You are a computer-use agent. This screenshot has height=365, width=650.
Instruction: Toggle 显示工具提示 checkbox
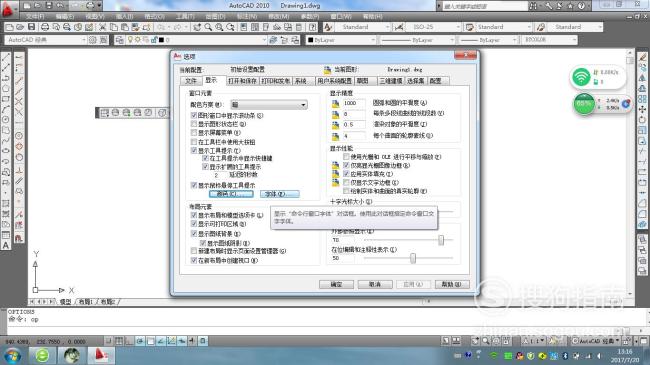[194, 151]
